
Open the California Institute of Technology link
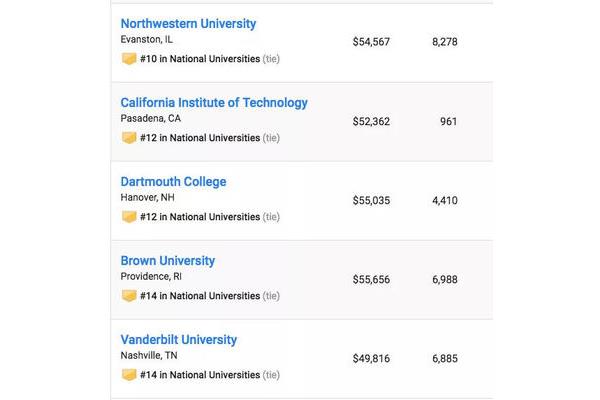tap(214, 103)
